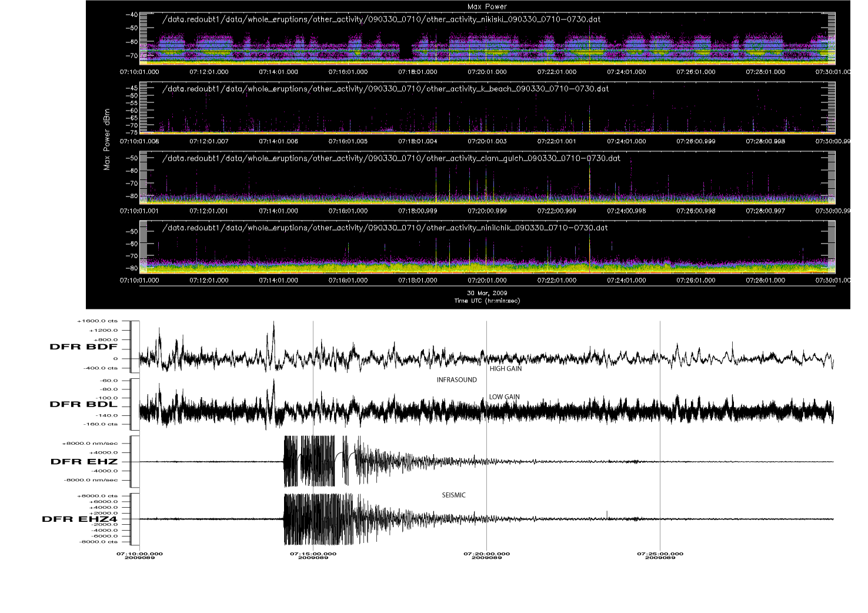Click the "Max Power dBm" vertical axis label
The width and height of the screenshot is (868, 613).
tap(107, 139)
